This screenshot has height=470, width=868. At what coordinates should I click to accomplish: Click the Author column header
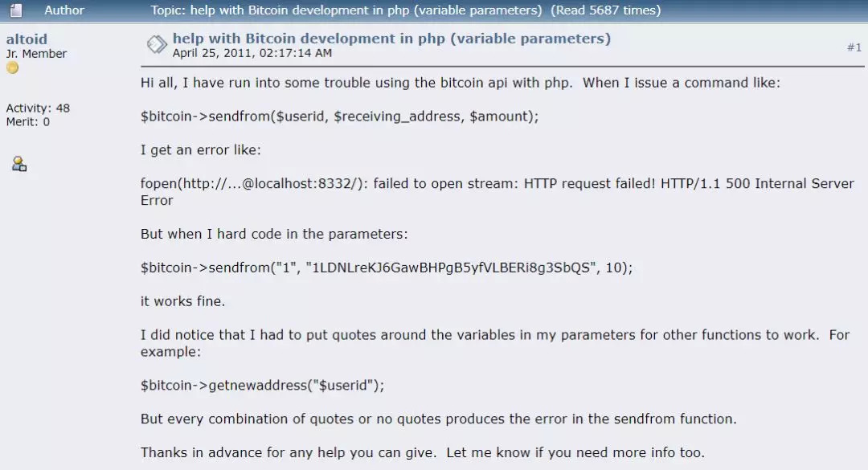[x=64, y=10]
